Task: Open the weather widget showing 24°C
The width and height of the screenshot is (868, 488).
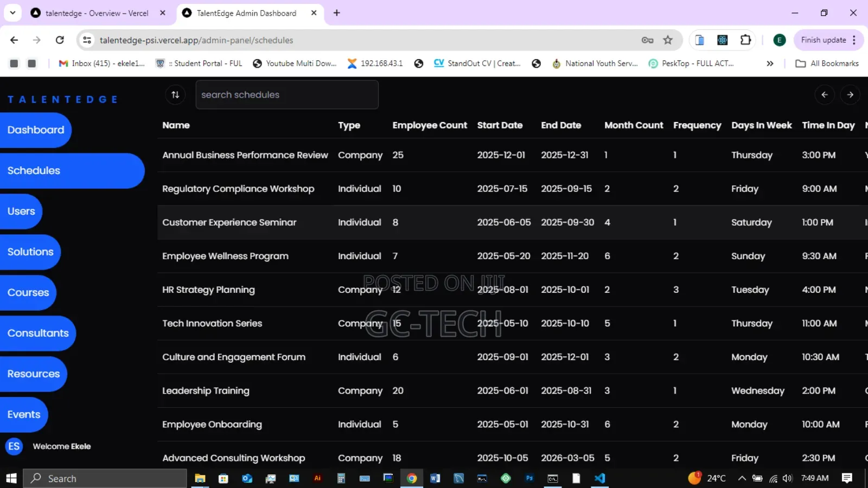Action: coord(707,478)
